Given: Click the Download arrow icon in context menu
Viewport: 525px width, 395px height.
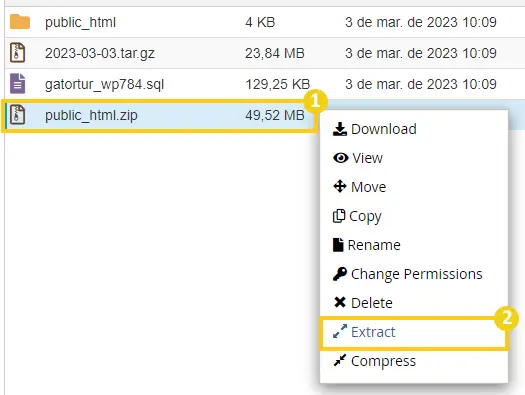Looking at the screenshot, I should [x=340, y=129].
